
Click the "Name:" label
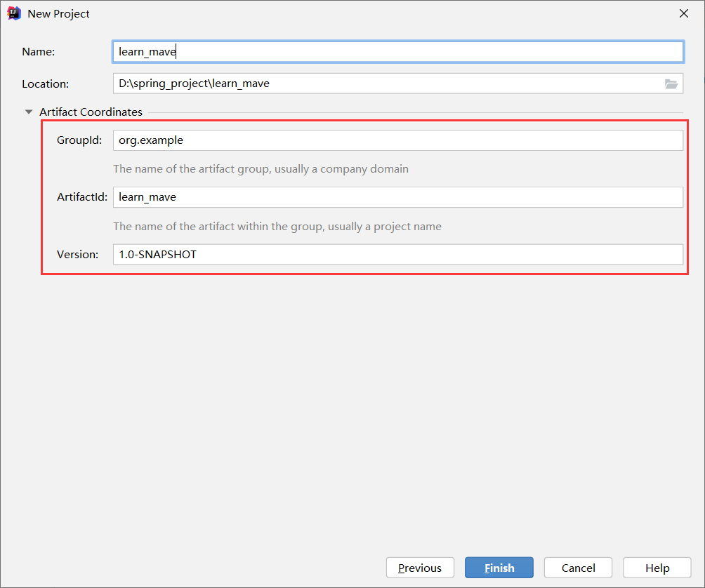point(39,52)
